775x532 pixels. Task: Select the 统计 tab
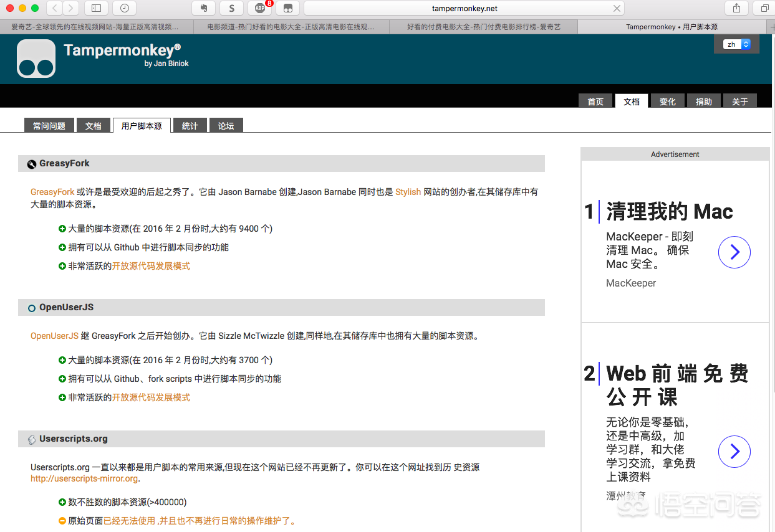[x=190, y=126]
